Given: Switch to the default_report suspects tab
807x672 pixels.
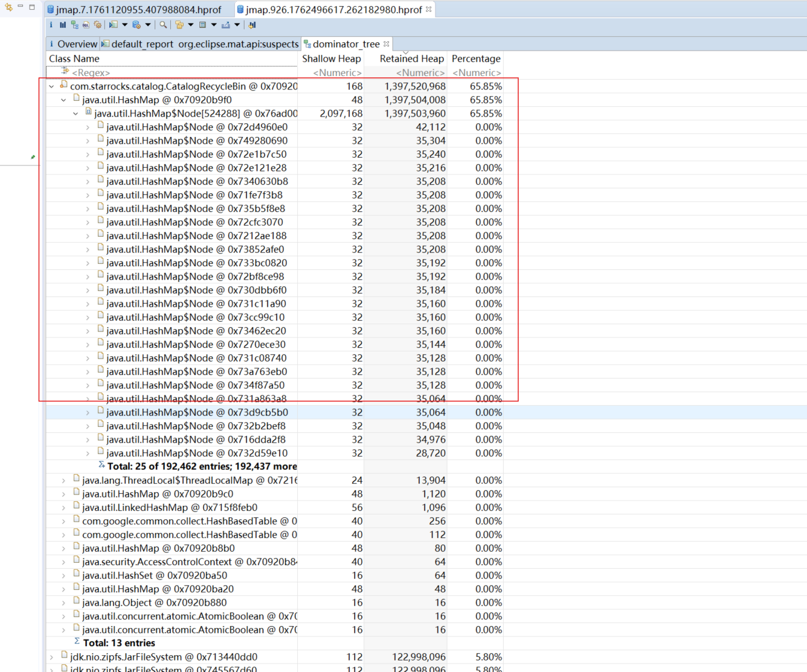Looking at the screenshot, I should point(200,44).
